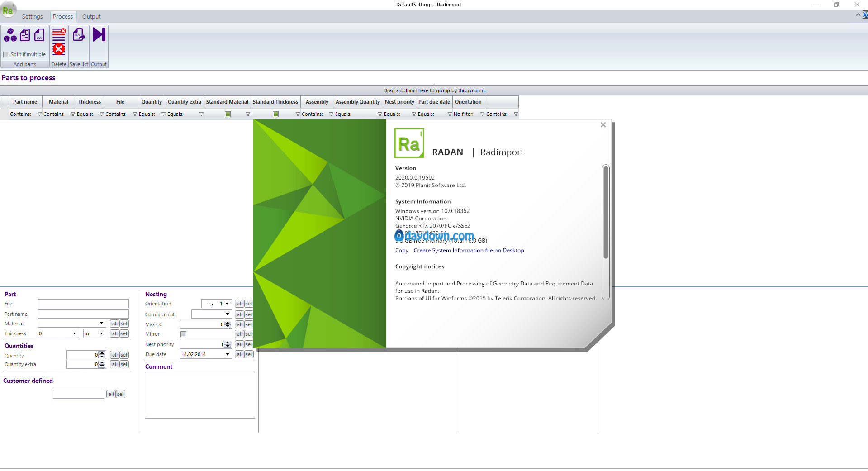Image resolution: width=868 pixels, height=471 pixels.
Task: Open filter funnel for Part due date column
Action: coord(450,114)
